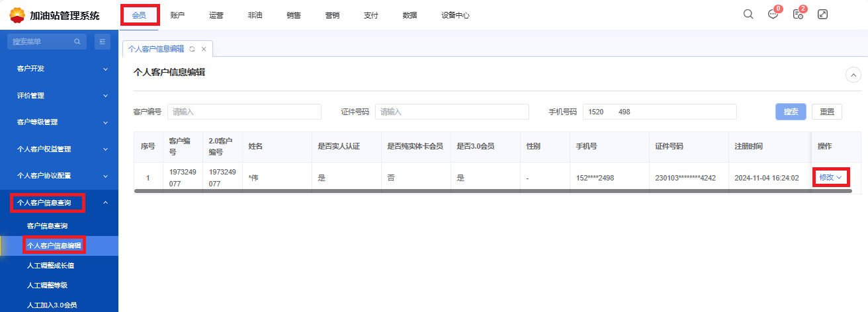Close the 个人客户信息编辑 tab
868x312 pixels.
click(204, 49)
